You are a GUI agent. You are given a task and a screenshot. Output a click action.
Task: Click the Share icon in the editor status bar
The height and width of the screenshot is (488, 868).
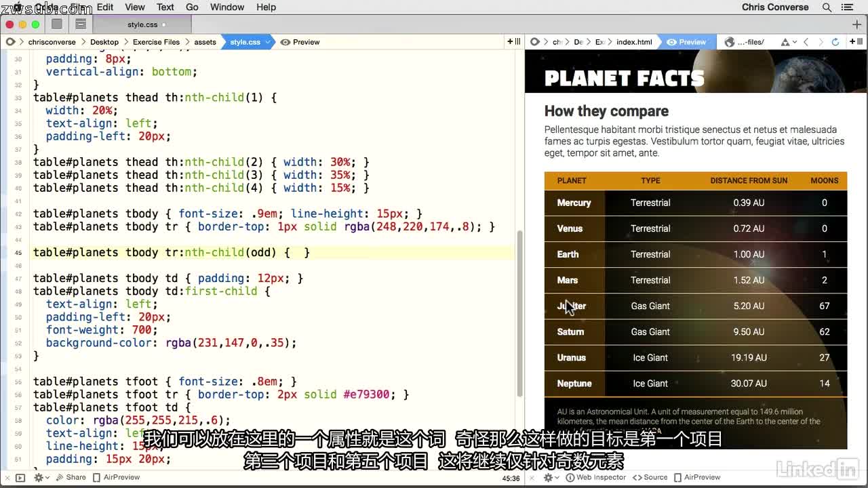pos(61,477)
